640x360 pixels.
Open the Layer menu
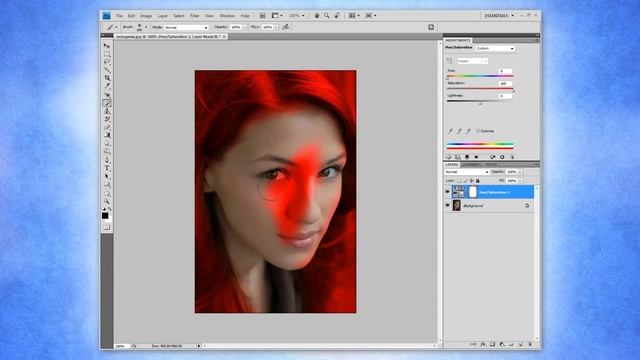coord(162,16)
